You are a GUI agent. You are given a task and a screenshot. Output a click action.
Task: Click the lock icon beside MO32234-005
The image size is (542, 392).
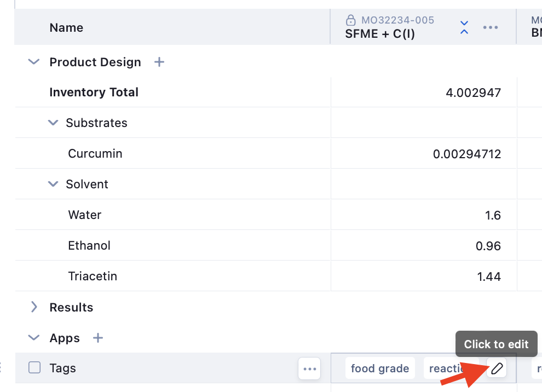point(351,20)
